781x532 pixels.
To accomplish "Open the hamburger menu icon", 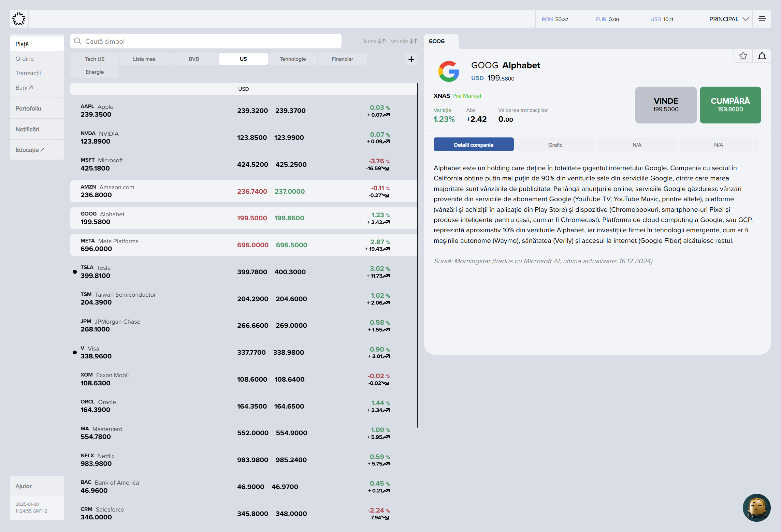I will 762,19.
